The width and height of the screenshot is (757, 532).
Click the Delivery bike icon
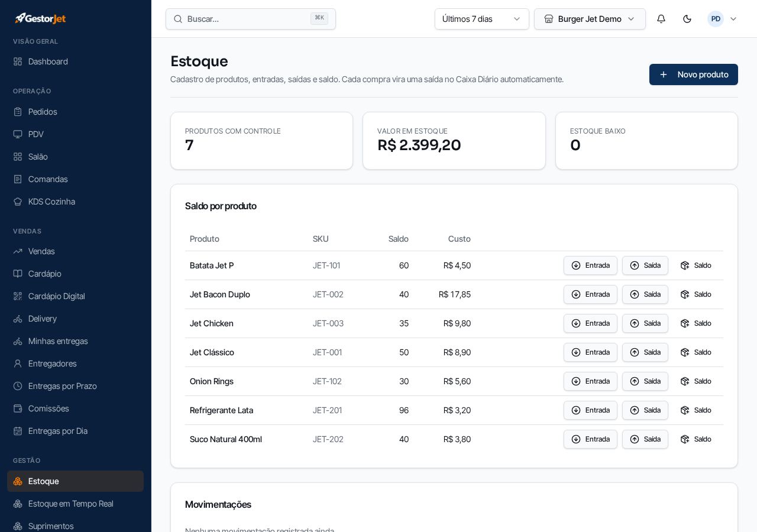(18, 319)
